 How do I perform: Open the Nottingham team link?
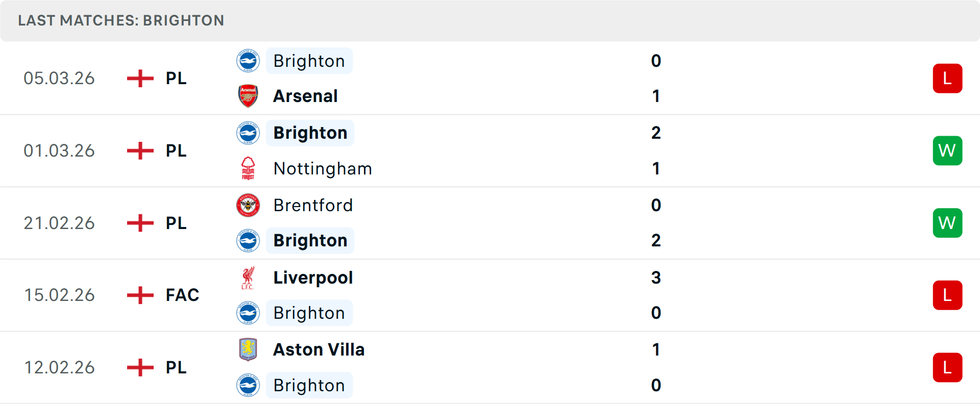point(323,168)
